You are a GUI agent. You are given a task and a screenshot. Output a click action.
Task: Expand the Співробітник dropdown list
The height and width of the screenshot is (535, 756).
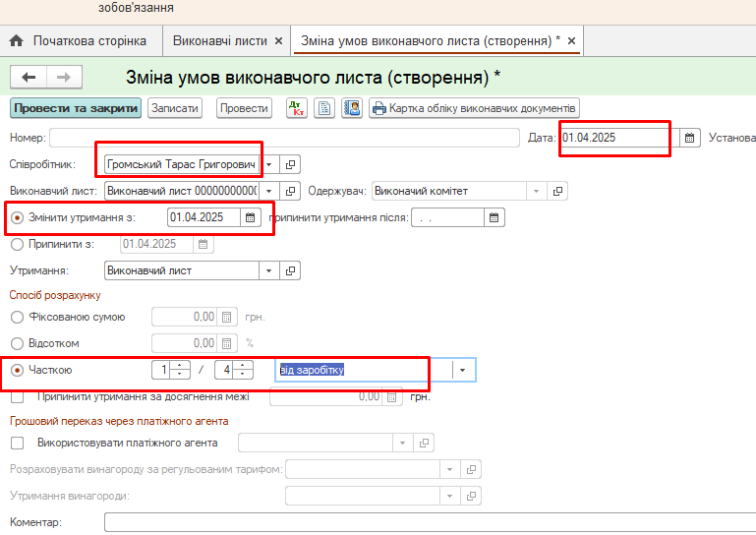pos(269,164)
